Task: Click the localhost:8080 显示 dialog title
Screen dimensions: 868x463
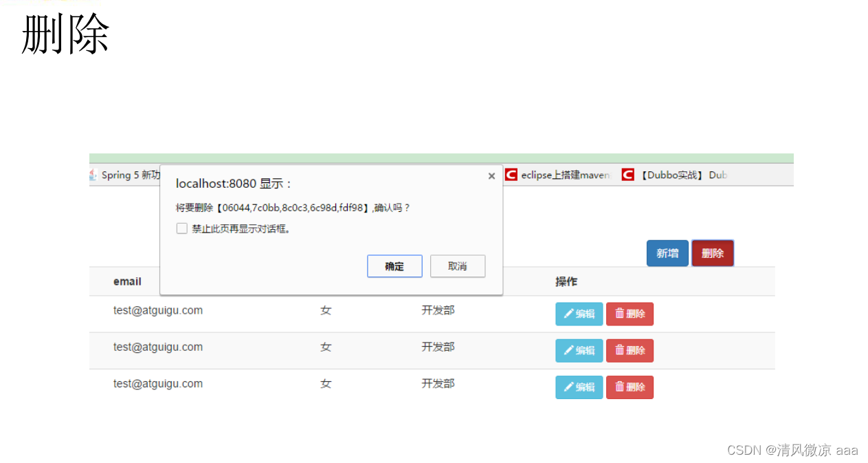Action: click(234, 184)
